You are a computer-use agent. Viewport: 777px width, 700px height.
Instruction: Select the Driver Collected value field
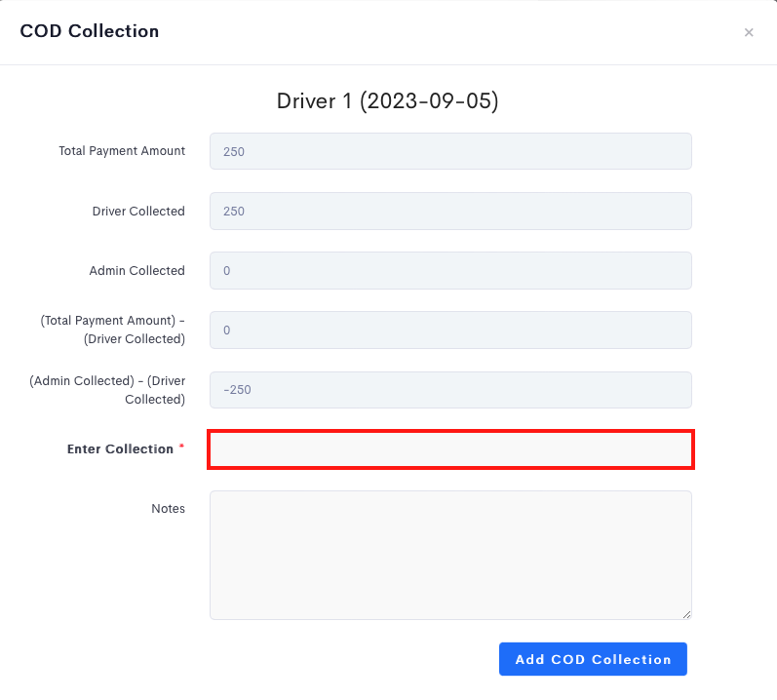tap(450, 211)
